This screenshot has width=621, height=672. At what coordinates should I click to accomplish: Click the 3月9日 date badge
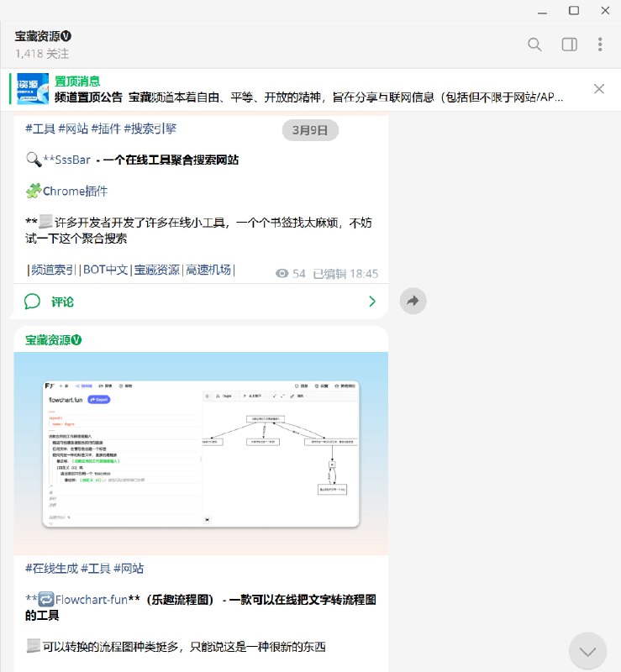tap(310, 130)
